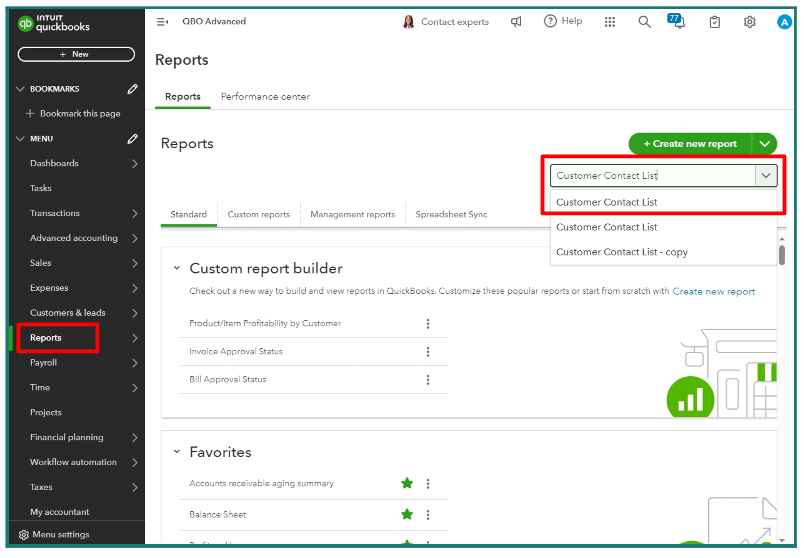Image resolution: width=804 pixels, height=558 pixels.
Task: Collapse the MENU section
Action: coord(20,138)
